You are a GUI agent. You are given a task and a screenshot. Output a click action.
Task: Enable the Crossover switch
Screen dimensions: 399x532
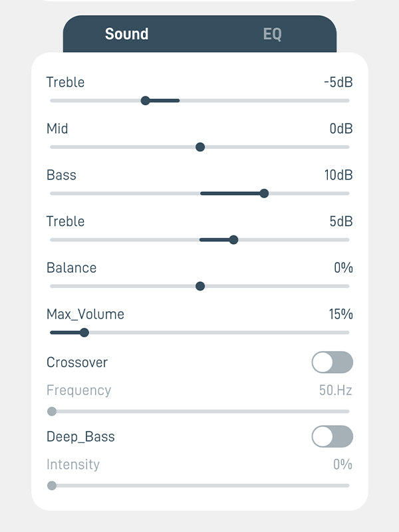pos(332,362)
